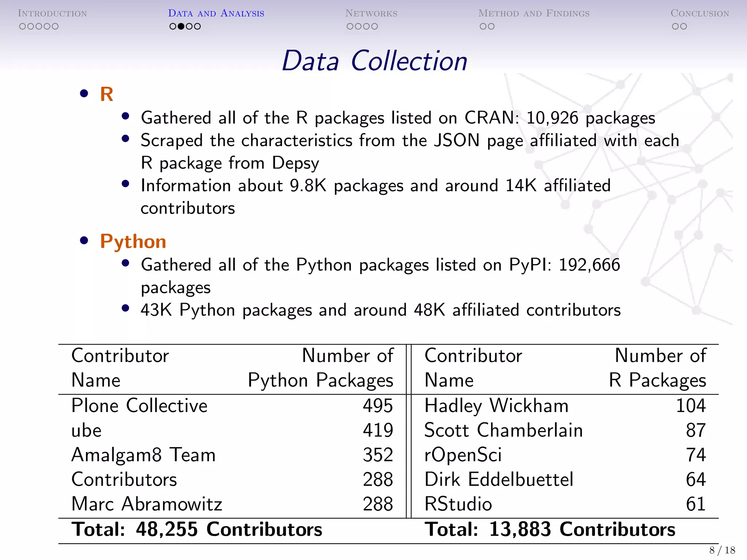Select third dot under Data and Analysis
The height and width of the screenshot is (560, 747).
pyautogui.click(x=189, y=26)
